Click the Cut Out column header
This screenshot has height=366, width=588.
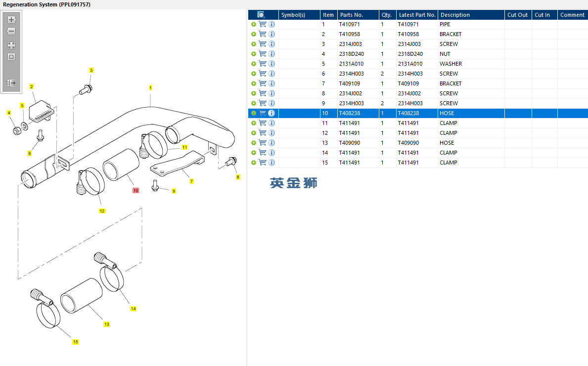pyautogui.click(x=518, y=15)
